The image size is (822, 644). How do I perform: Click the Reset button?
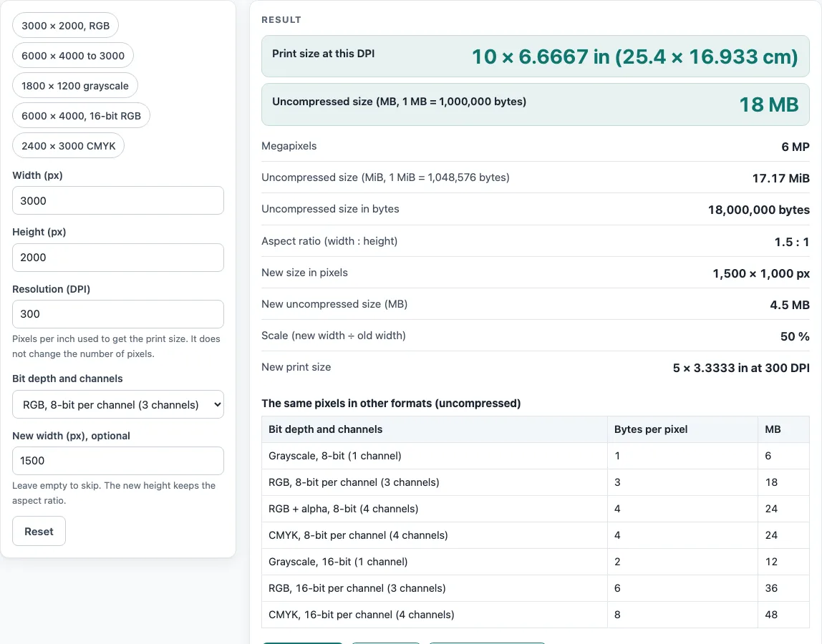click(x=39, y=532)
